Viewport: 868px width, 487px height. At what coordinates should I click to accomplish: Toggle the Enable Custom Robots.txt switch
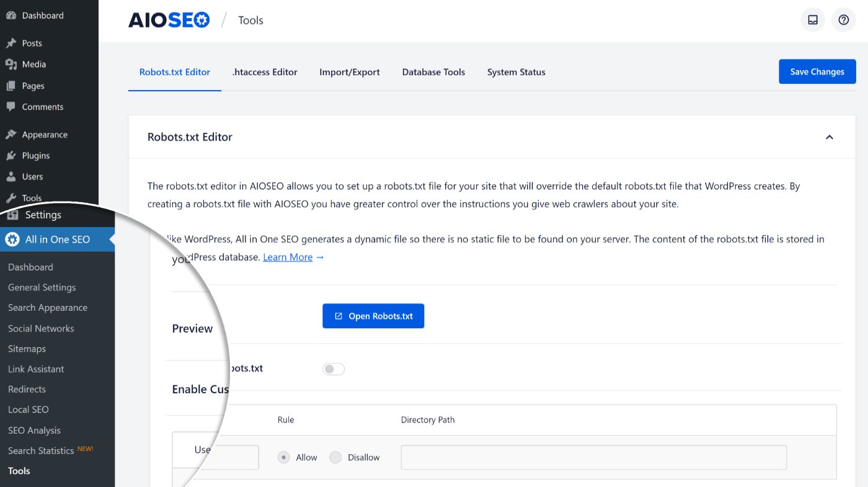(x=334, y=369)
